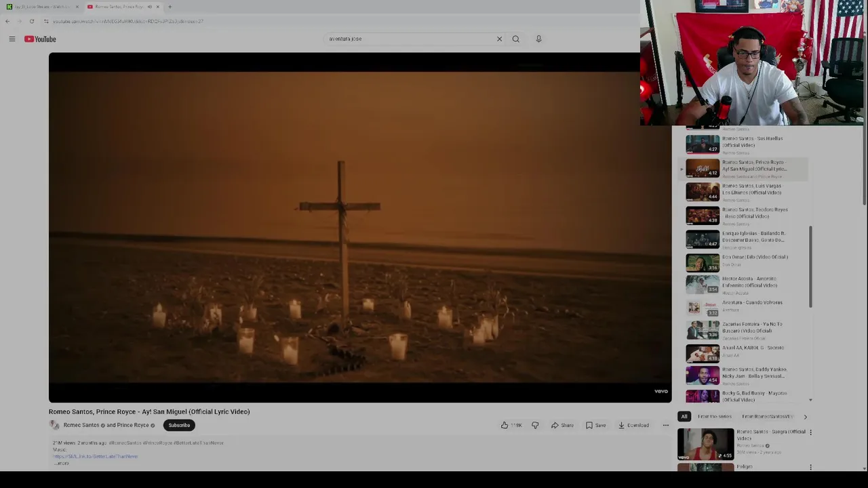Play Luis Vargas Los Últimos playlist video
This screenshot has height=488, width=868.
click(743, 192)
